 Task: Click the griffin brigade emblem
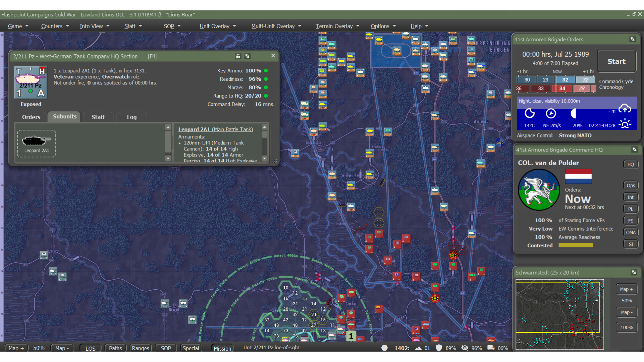coord(539,190)
